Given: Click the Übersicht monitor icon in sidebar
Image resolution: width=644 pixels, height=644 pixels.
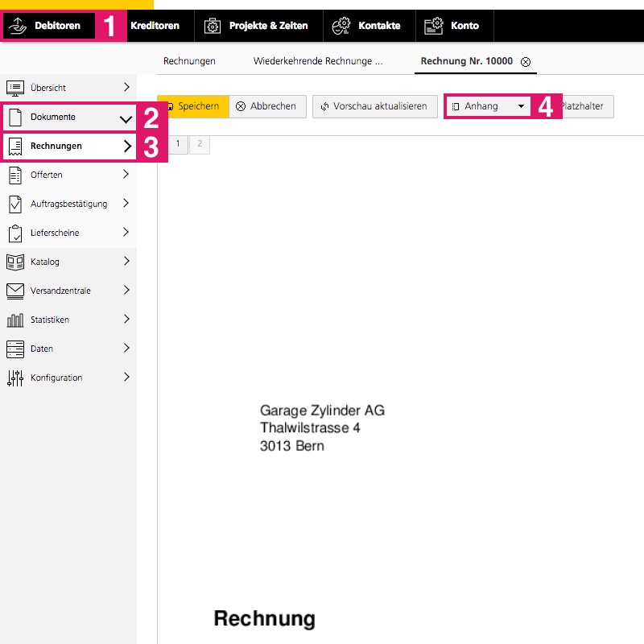Looking at the screenshot, I should click(14, 88).
